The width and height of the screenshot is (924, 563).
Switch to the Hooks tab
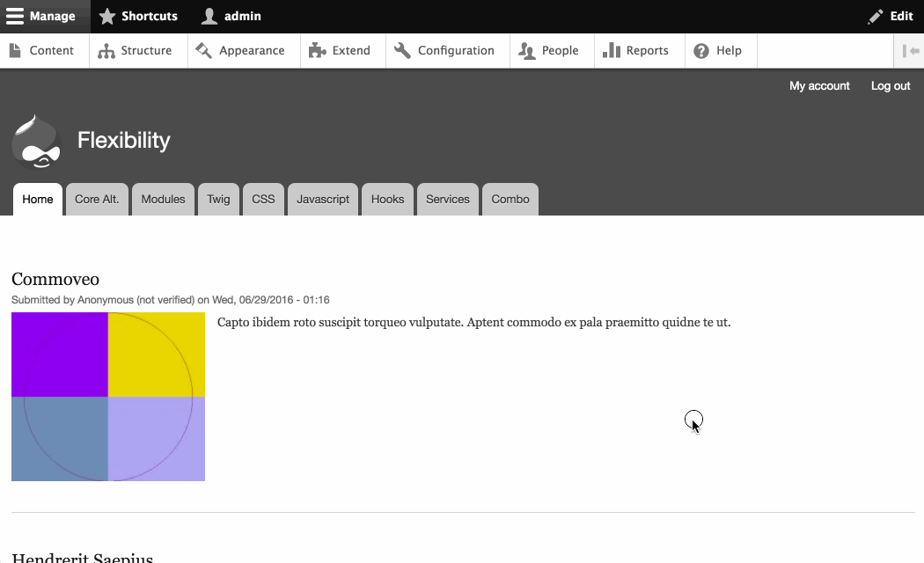[x=388, y=199]
